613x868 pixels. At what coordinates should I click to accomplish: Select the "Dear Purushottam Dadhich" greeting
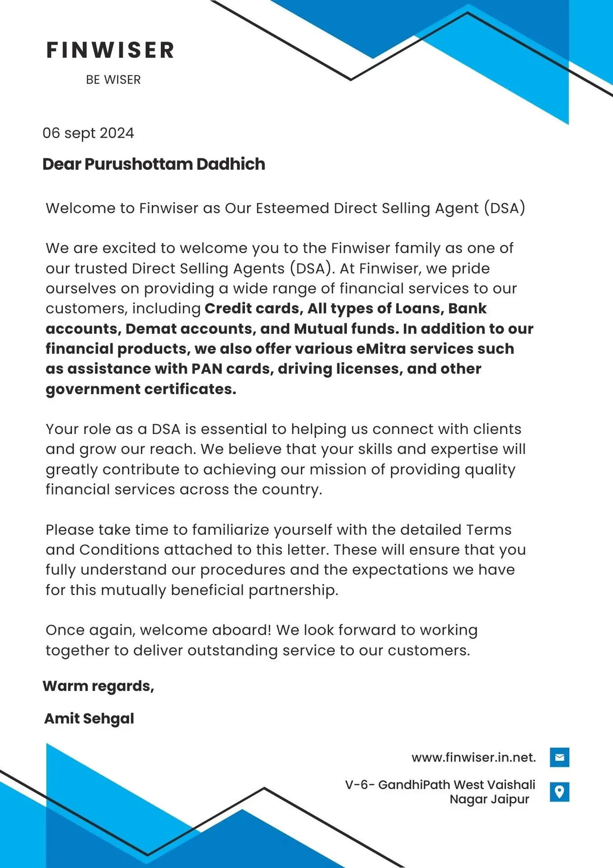(154, 164)
